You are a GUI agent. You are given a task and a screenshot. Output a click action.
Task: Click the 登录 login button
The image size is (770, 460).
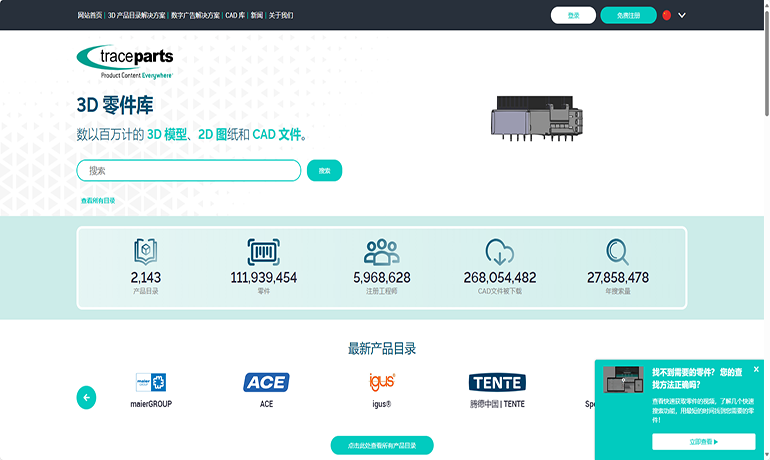coord(573,15)
